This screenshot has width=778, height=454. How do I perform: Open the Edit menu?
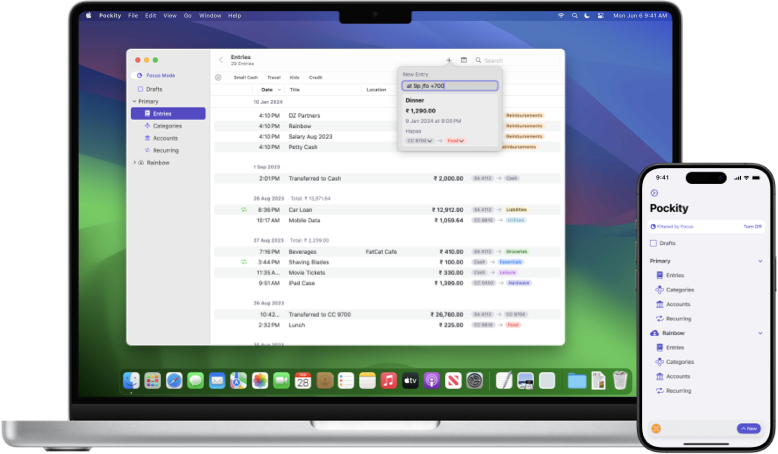tap(151, 16)
